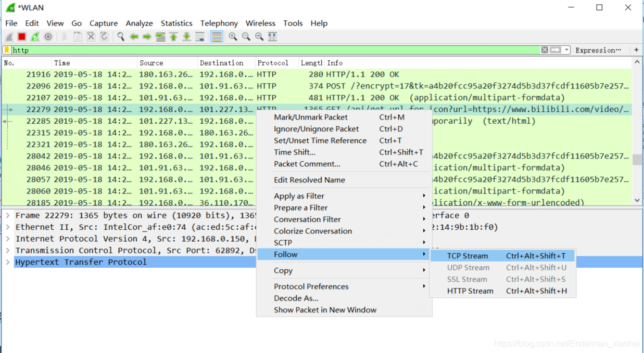Save the capture file icon

[78, 37]
